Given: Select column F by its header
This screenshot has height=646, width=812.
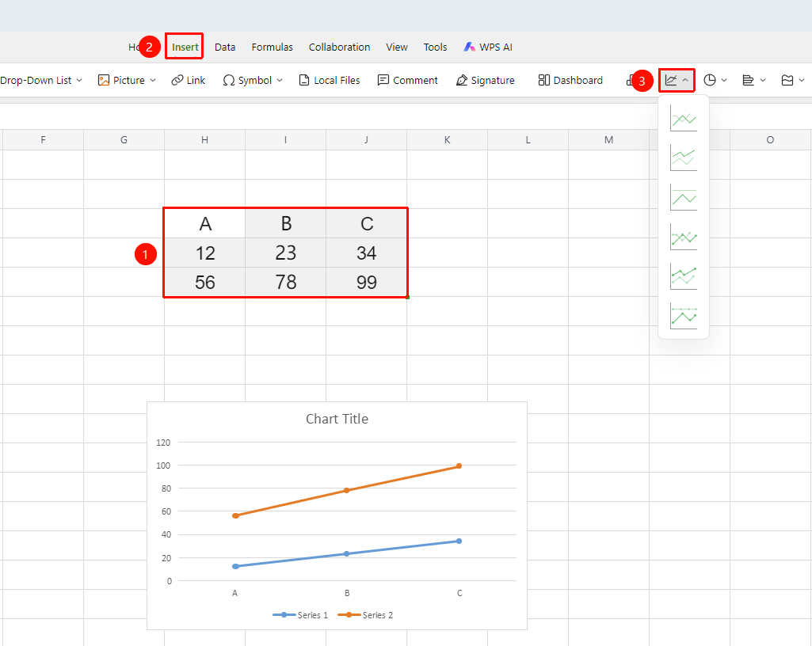Looking at the screenshot, I should 43,140.
